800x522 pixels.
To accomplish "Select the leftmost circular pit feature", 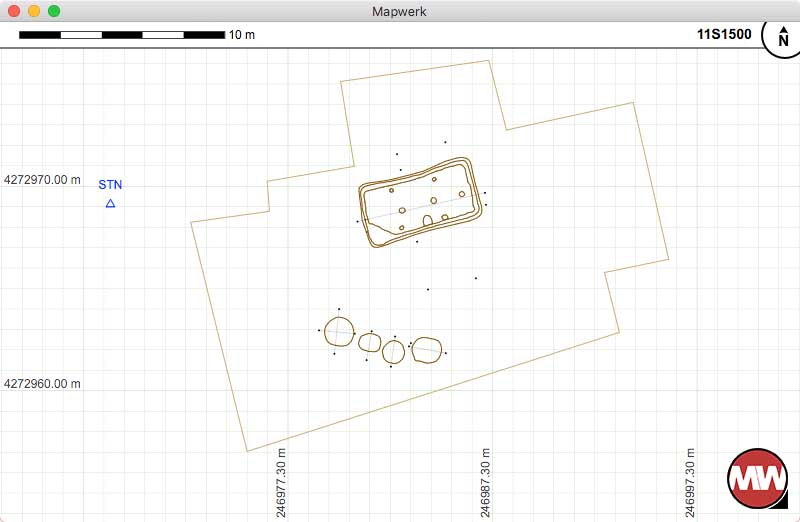I will click(x=339, y=332).
